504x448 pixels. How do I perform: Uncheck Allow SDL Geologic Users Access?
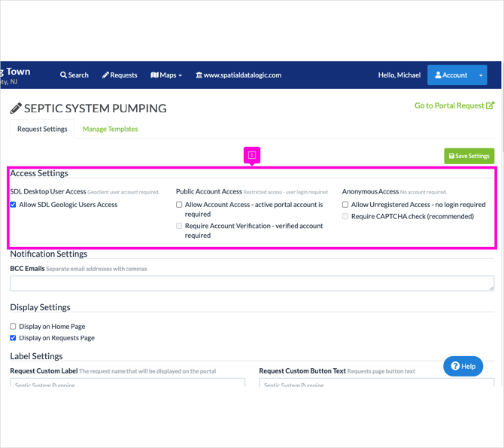[x=13, y=205]
